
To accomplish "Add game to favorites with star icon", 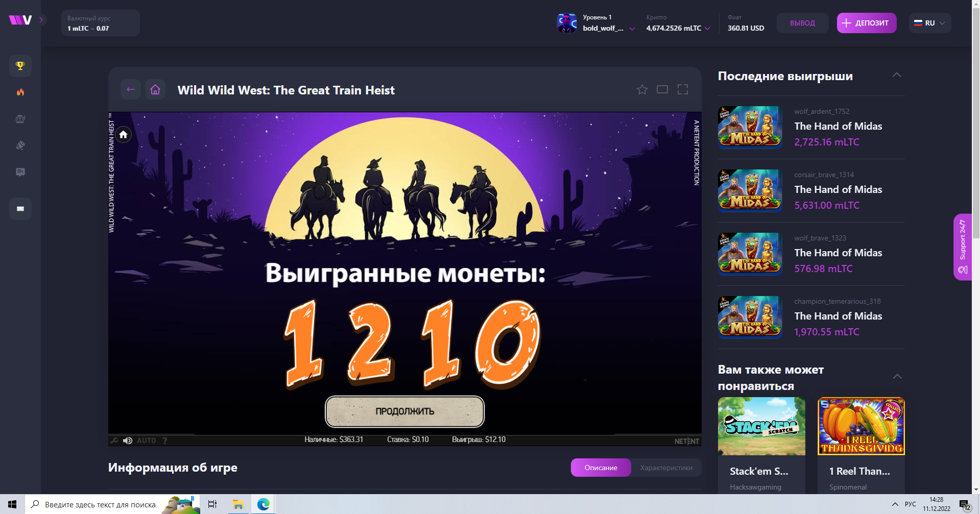I will [x=642, y=90].
